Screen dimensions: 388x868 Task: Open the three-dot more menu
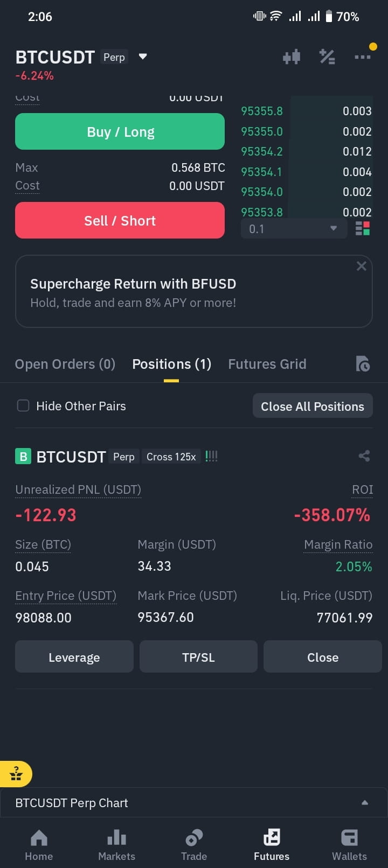tap(362, 57)
